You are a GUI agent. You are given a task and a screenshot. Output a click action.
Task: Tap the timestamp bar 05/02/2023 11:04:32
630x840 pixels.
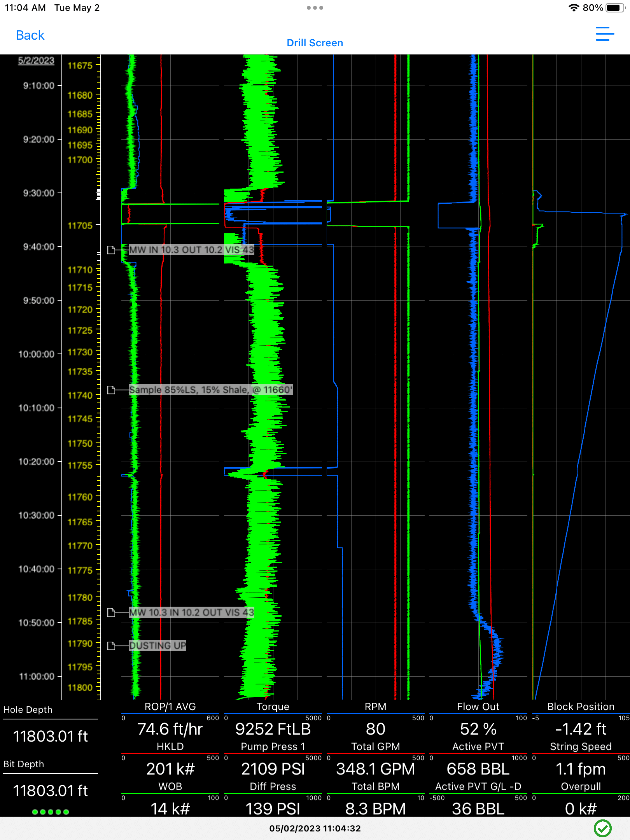[315, 829]
